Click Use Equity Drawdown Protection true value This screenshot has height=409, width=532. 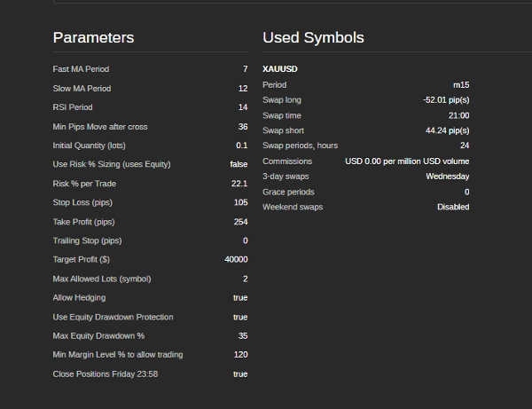(x=240, y=317)
